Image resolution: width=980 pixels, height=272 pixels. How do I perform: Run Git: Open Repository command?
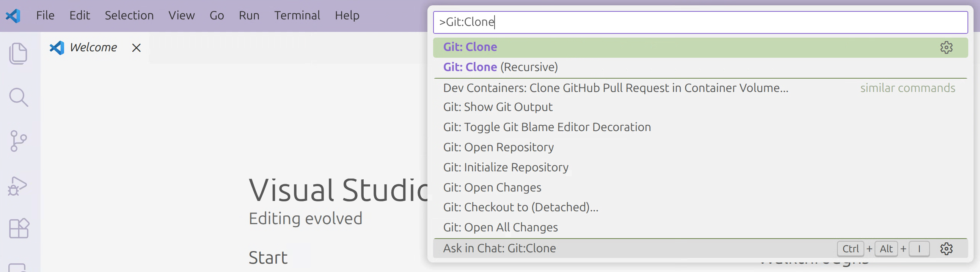point(498,147)
